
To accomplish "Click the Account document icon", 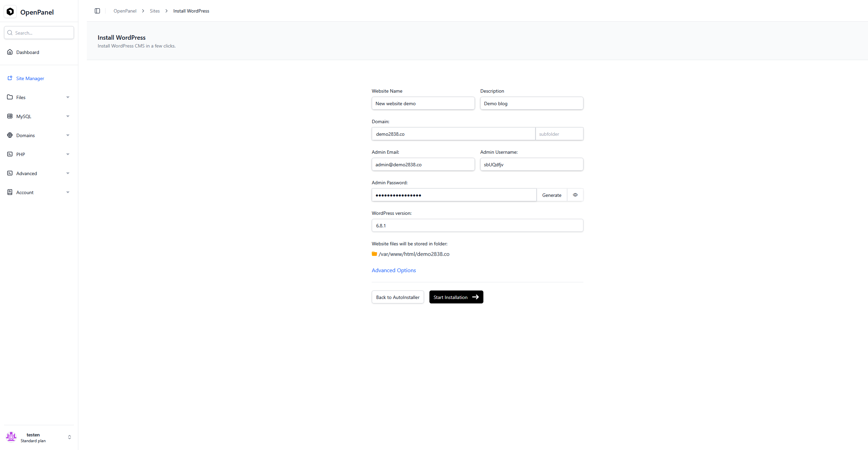I will [x=10, y=192].
